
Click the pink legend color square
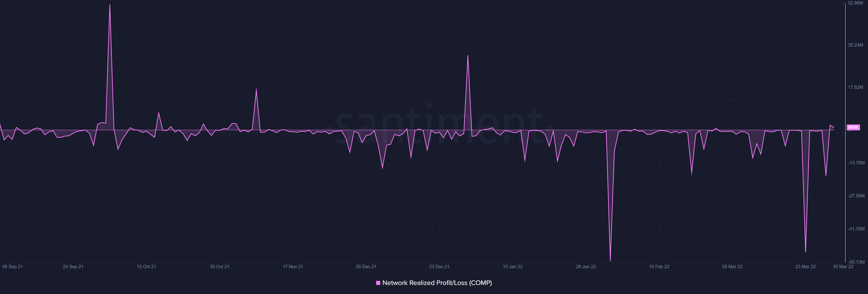tap(378, 283)
